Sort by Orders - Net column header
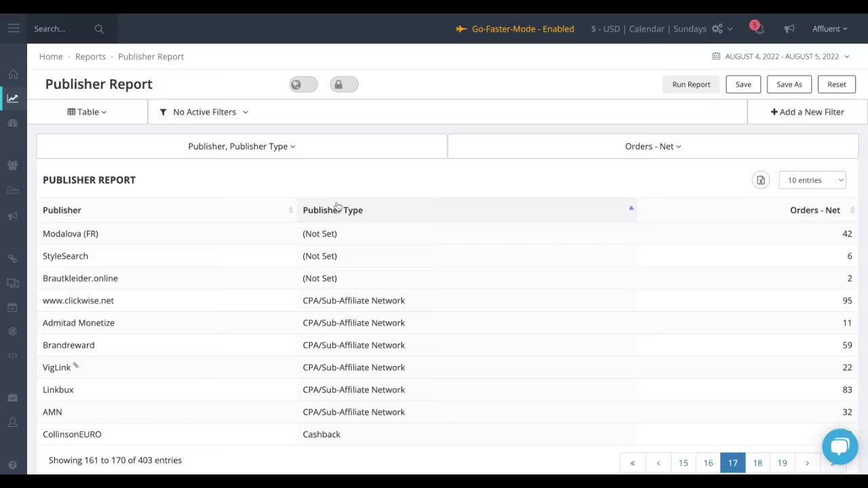The width and height of the screenshot is (868, 488). click(x=747, y=210)
